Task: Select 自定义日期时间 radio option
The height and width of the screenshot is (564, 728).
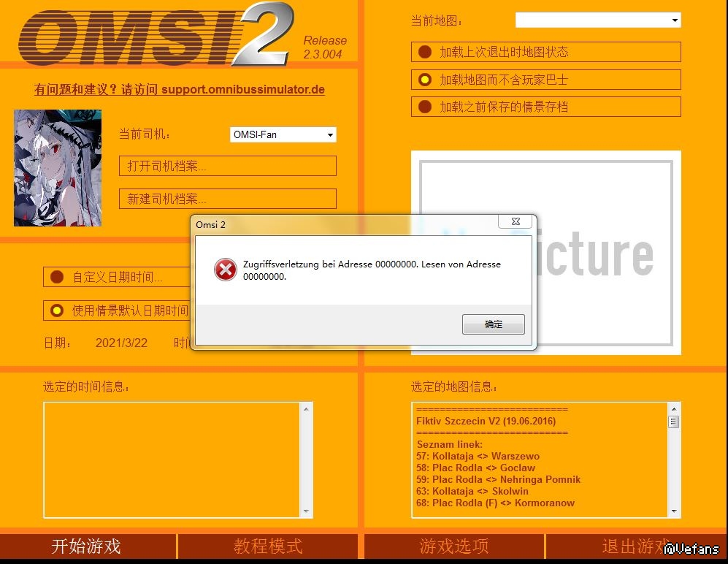Action: (117, 278)
